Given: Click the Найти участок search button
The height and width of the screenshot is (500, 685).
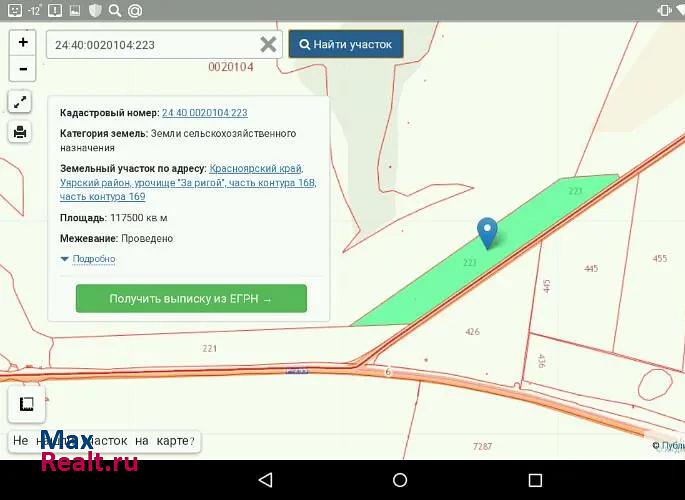Looking at the screenshot, I should (x=346, y=45).
